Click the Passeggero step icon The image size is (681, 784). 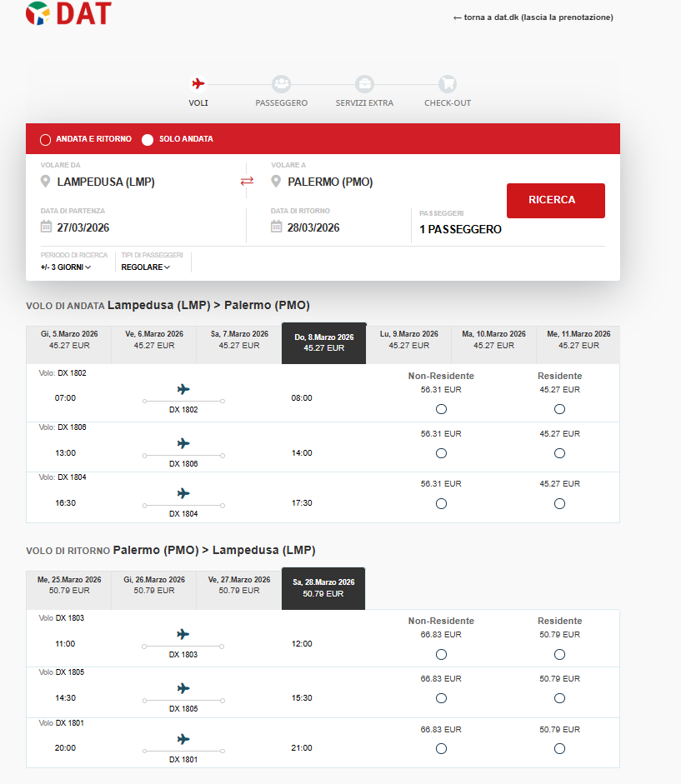tap(281, 83)
